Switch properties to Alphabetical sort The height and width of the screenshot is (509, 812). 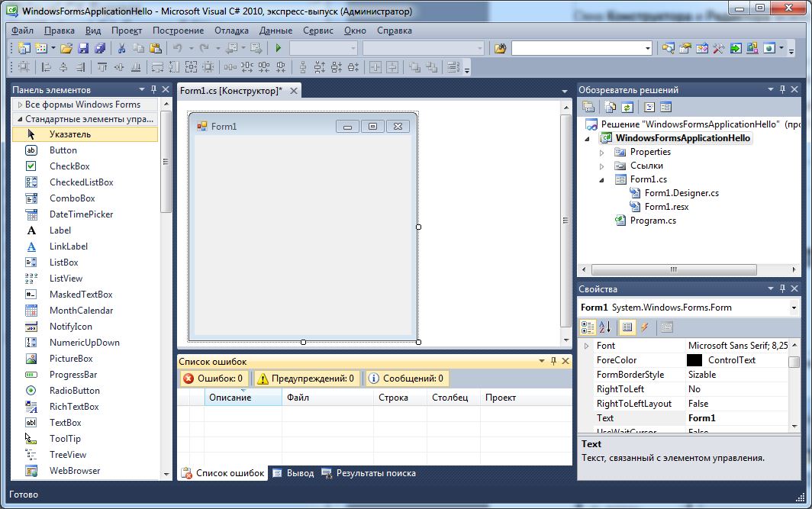coord(605,327)
